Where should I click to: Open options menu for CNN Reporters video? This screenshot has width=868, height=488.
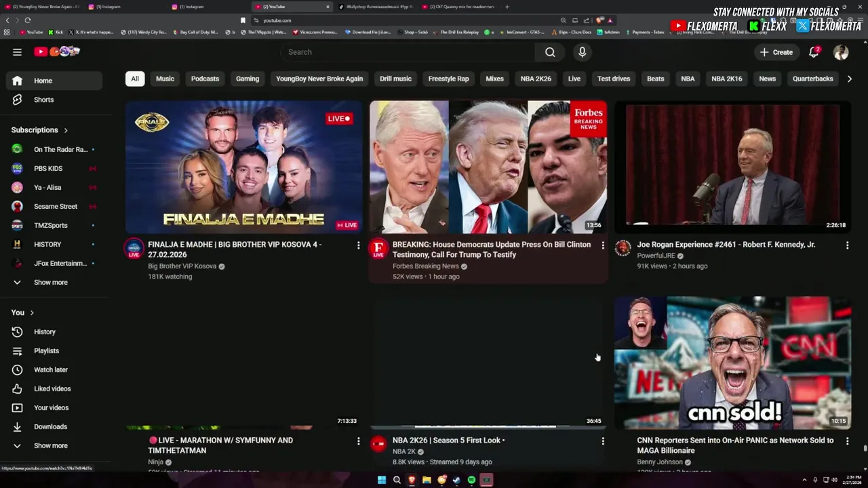pos(847,441)
